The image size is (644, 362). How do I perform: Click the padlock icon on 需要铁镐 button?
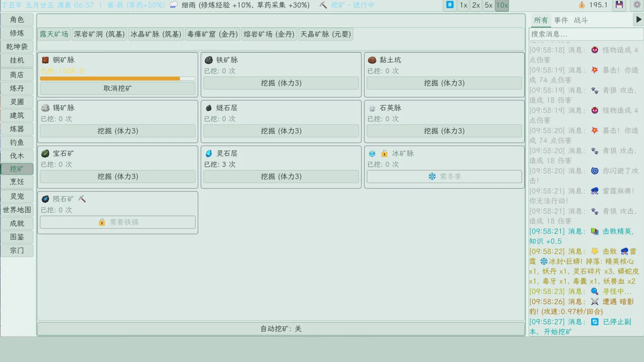coord(102,222)
